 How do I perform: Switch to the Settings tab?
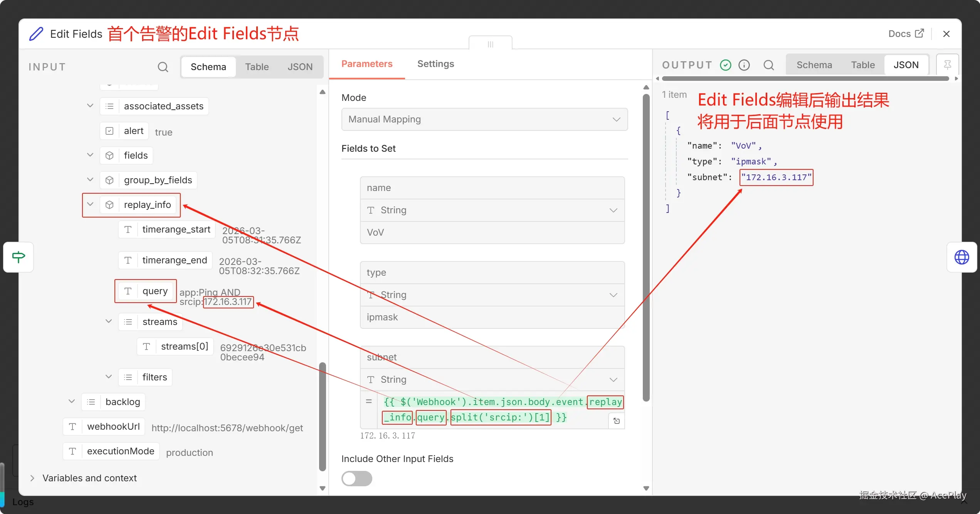[x=435, y=64]
